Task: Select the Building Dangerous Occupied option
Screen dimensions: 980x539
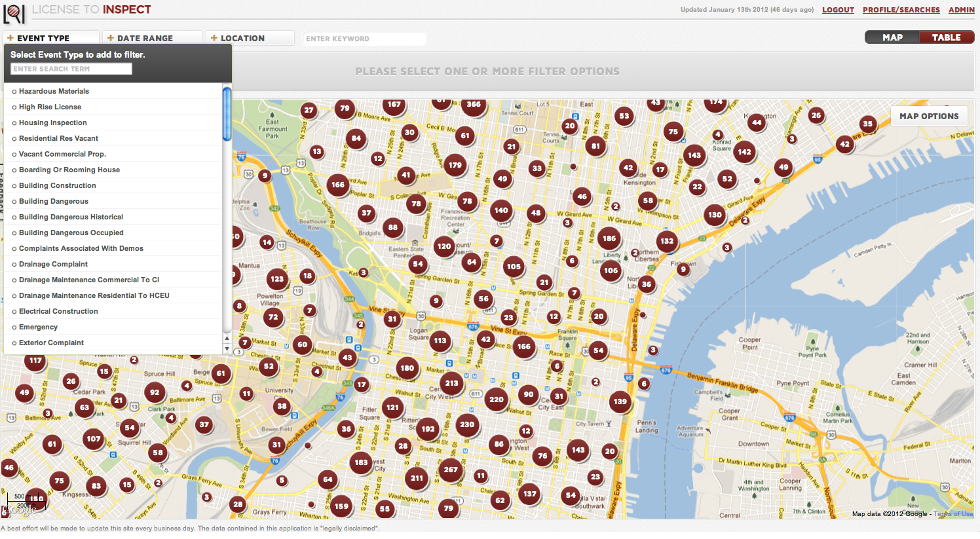Action: tap(71, 232)
